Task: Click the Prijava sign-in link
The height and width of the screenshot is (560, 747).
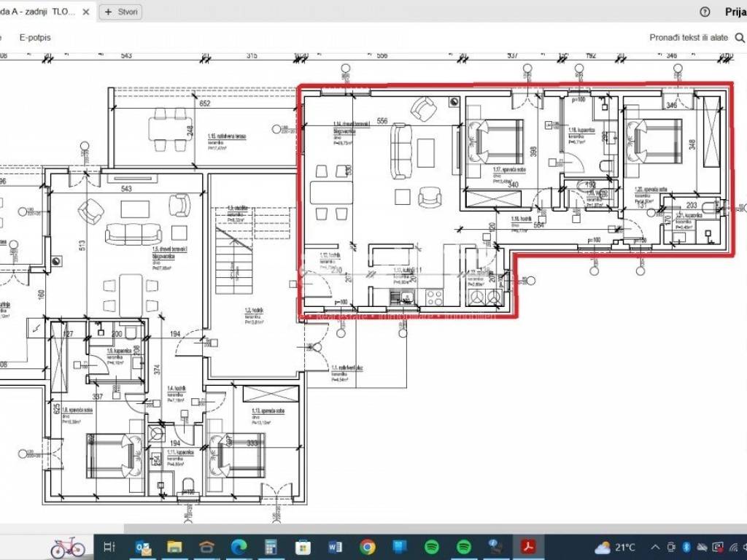Action: [735, 12]
